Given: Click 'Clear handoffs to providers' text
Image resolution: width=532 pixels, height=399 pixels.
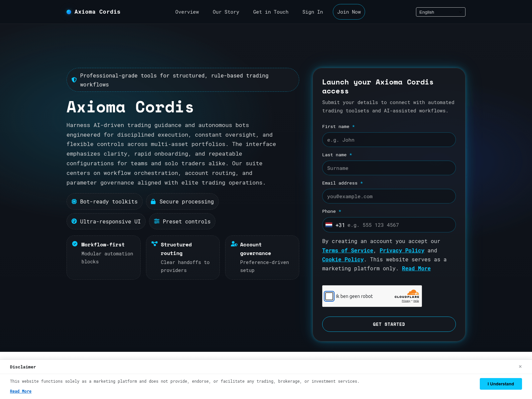Looking at the screenshot, I should tap(185, 266).
